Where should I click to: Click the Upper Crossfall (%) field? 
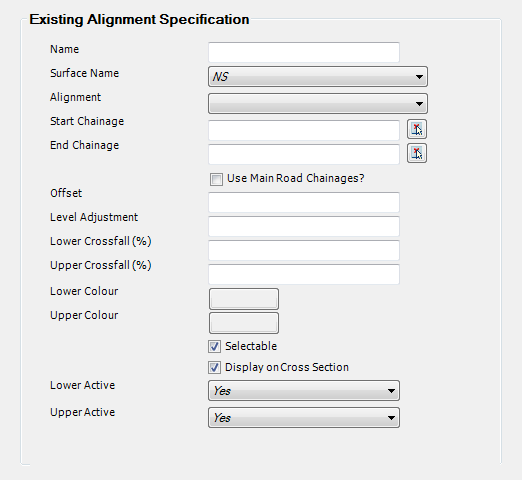[x=304, y=274]
